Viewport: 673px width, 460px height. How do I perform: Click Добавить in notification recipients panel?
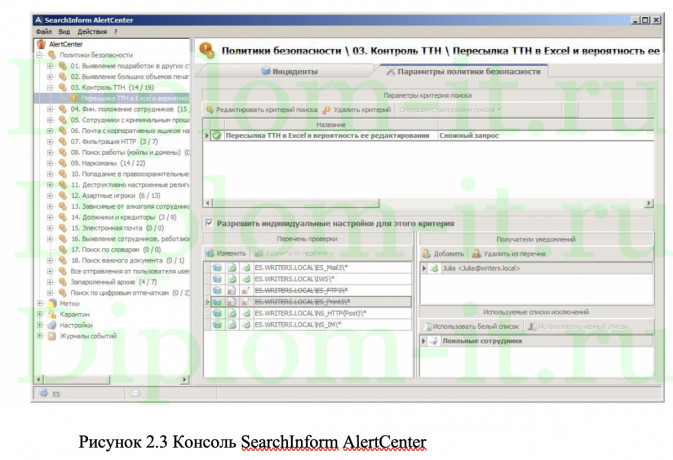coord(443,253)
